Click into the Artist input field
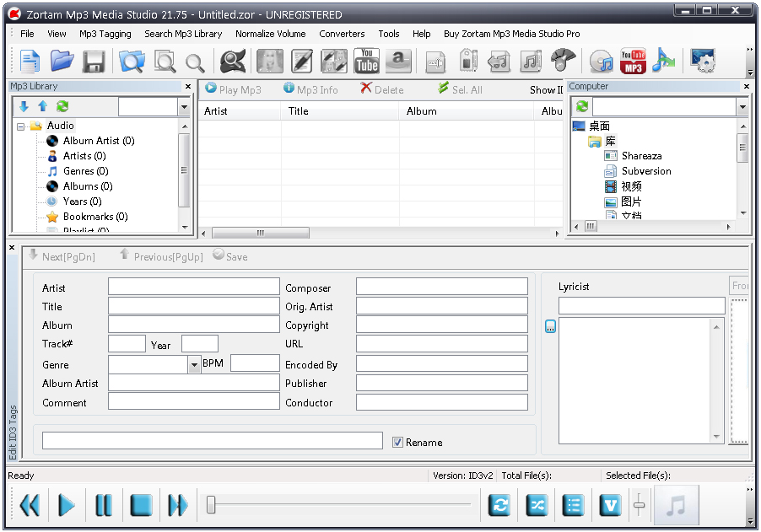This screenshot has height=532, width=761. tap(194, 287)
